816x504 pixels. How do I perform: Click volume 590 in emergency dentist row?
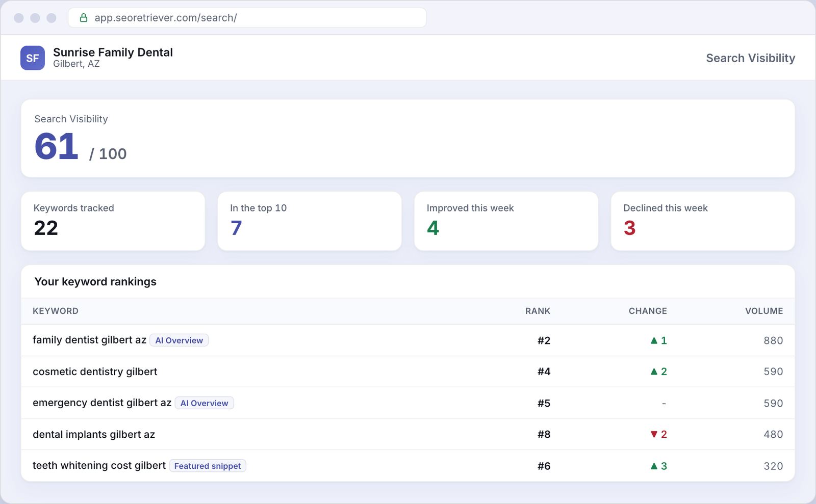point(773,403)
